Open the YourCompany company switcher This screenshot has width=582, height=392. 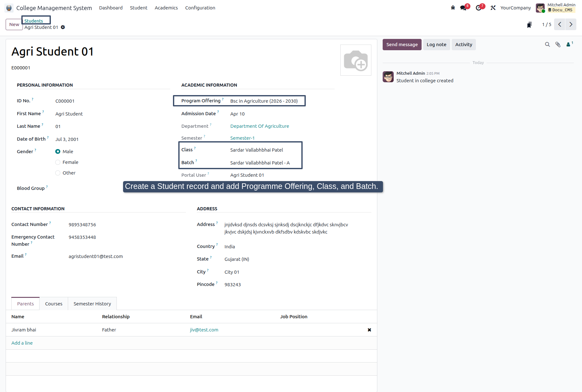(x=515, y=8)
